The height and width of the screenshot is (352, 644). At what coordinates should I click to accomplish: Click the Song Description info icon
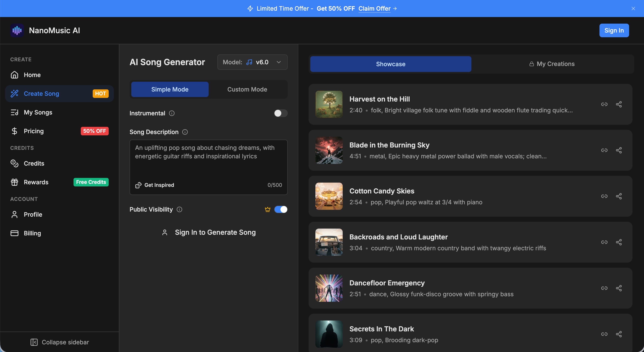click(185, 132)
